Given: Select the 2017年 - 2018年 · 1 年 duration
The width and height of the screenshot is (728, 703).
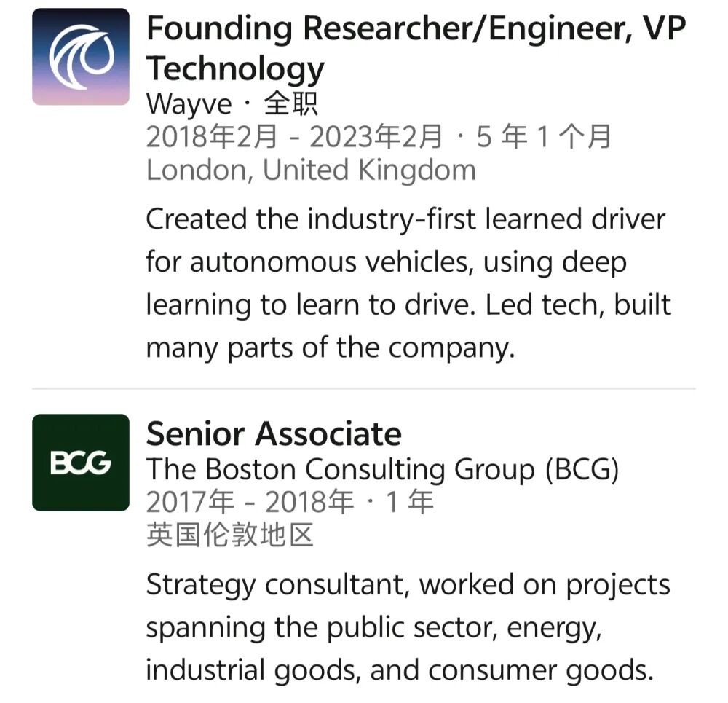Looking at the screenshot, I should [x=290, y=502].
